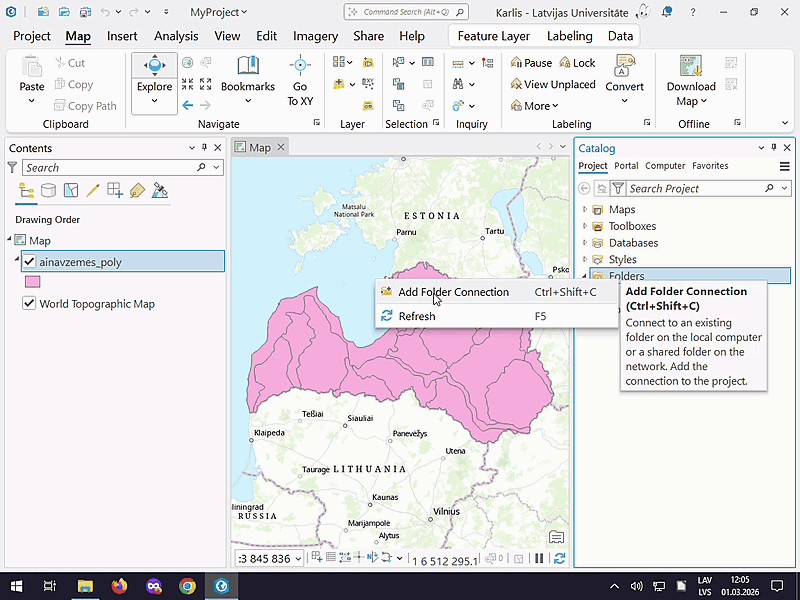The width and height of the screenshot is (800, 600).
Task: Click the Lock labels icon
Action: pos(575,62)
